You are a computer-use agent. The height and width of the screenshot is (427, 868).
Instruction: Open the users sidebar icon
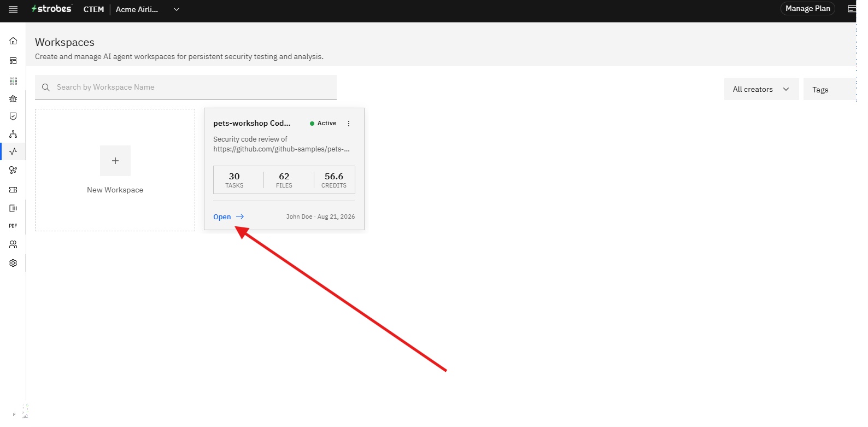pyautogui.click(x=13, y=244)
